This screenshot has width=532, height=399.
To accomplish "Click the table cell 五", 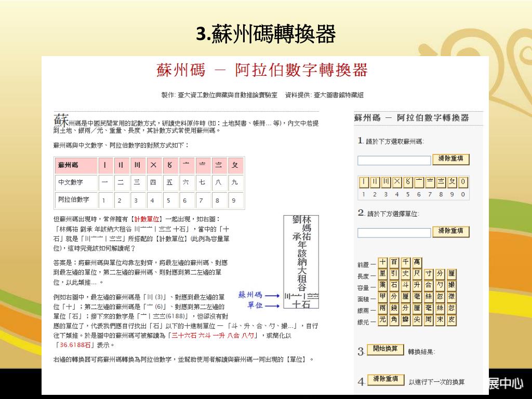I will click(170, 182).
